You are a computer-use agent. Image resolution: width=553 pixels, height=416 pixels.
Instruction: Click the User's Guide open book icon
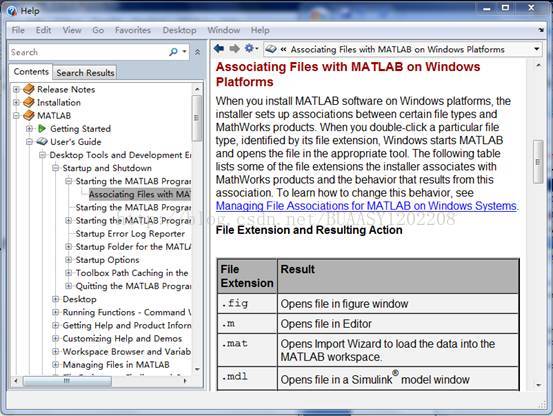(x=42, y=142)
